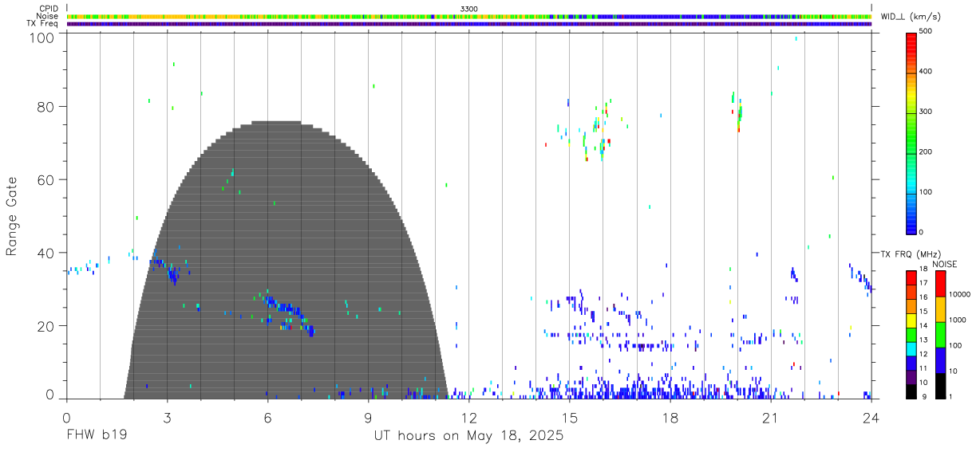The height and width of the screenshot is (452, 980).
Task: Click the 10000 value on NOISE legend
Action: pos(960,294)
